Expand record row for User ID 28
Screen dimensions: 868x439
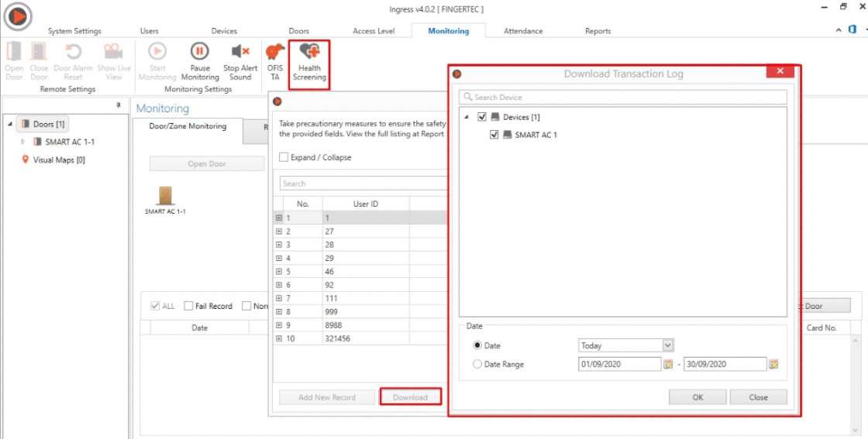point(279,245)
